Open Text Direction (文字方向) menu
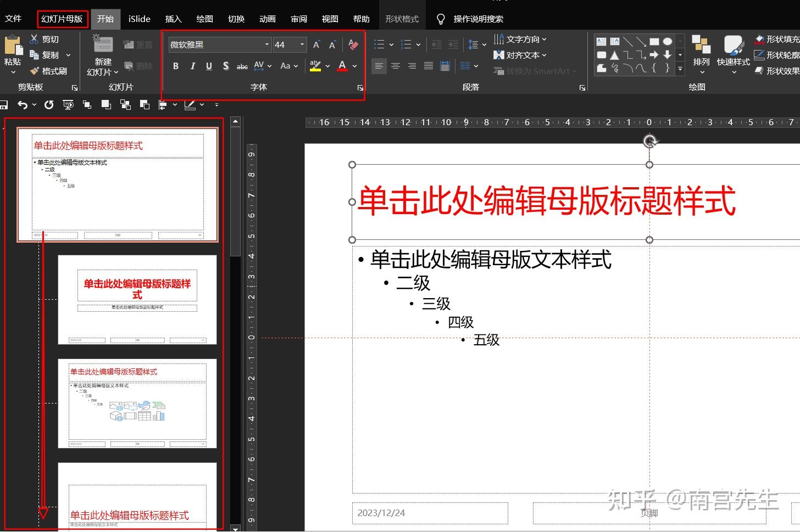Viewport: 800px width, 532px height. pos(520,39)
